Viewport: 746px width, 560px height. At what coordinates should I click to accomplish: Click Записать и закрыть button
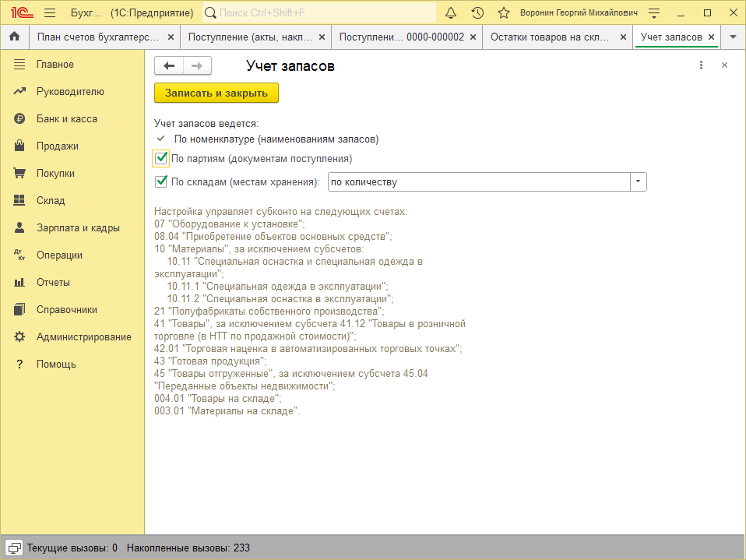[216, 93]
